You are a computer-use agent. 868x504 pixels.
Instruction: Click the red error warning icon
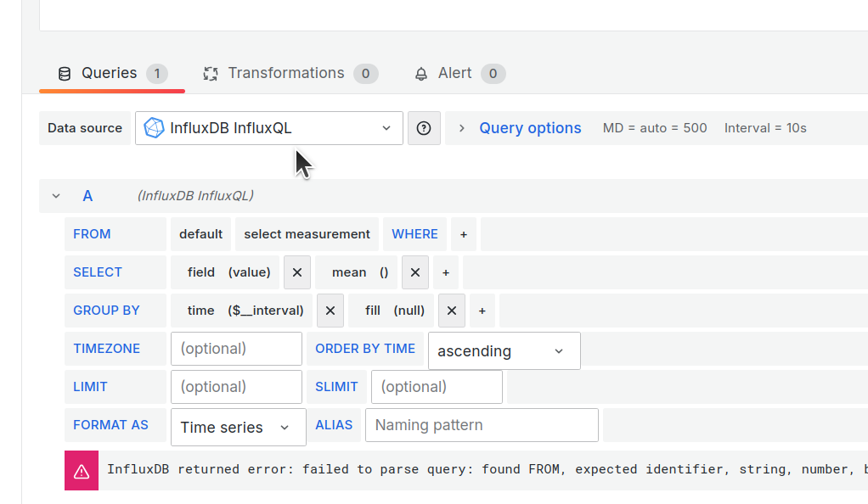click(82, 471)
